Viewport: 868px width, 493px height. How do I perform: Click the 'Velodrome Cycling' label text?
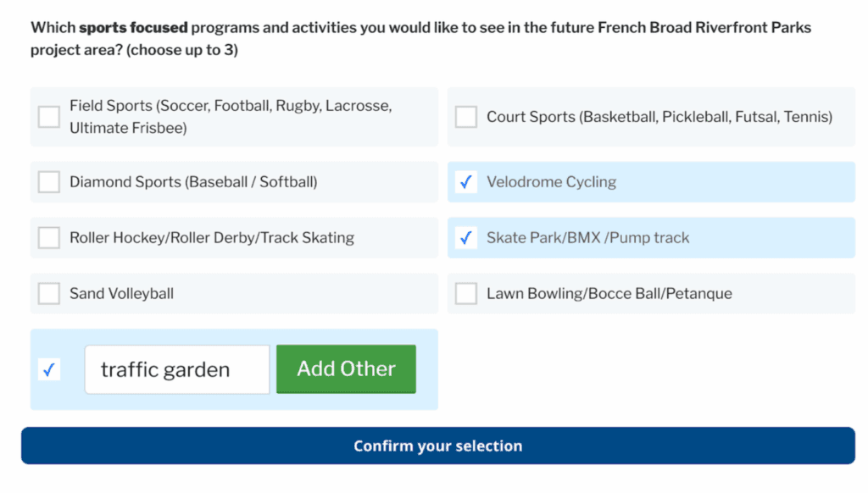551,182
